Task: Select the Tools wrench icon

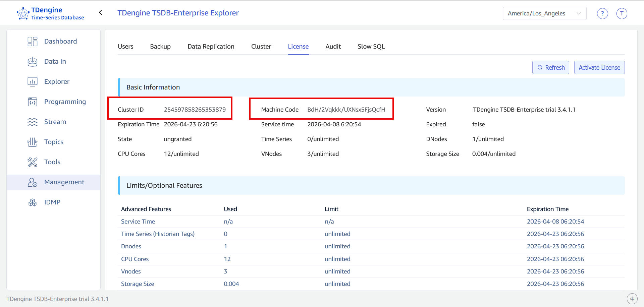Action: pos(32,162)
